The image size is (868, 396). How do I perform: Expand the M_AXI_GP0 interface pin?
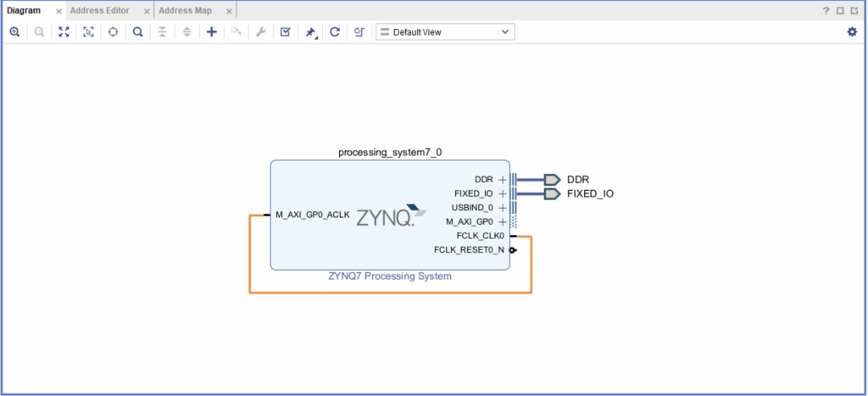click(503, 221)
